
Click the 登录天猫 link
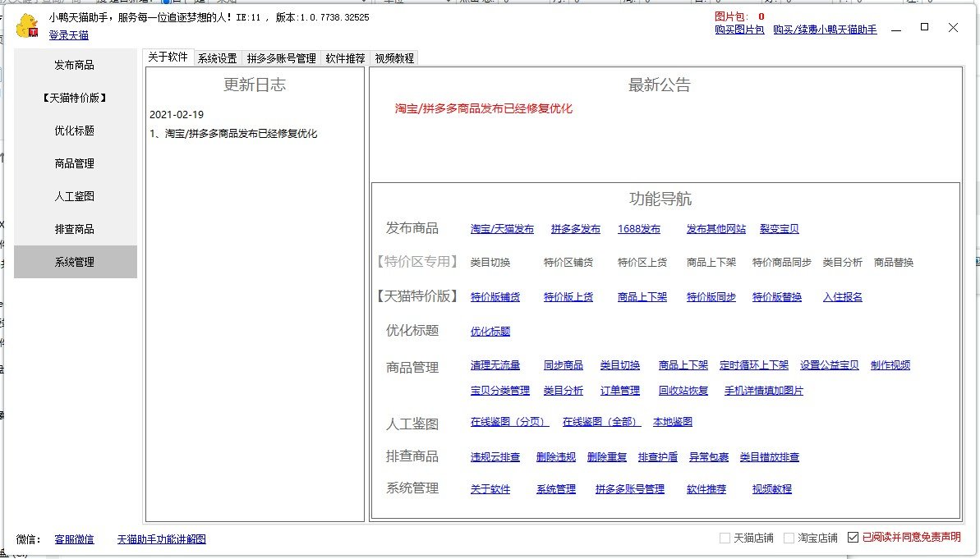coord(68,35)
